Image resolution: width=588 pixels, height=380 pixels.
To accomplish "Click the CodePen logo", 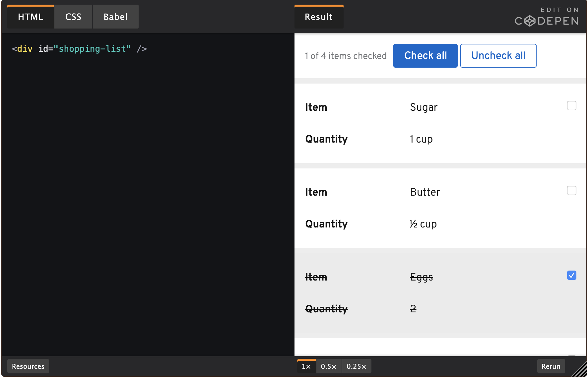I will (x=547, y=21).
